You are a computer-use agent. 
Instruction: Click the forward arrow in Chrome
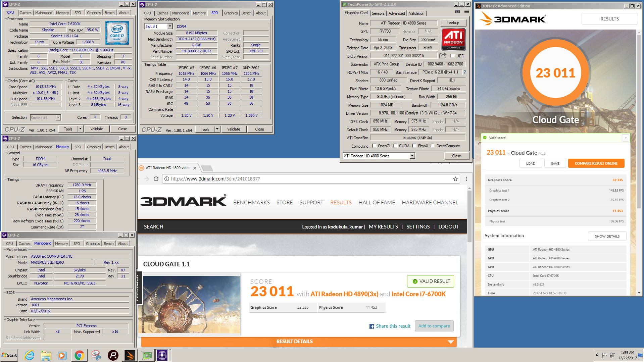click(147, 179)
